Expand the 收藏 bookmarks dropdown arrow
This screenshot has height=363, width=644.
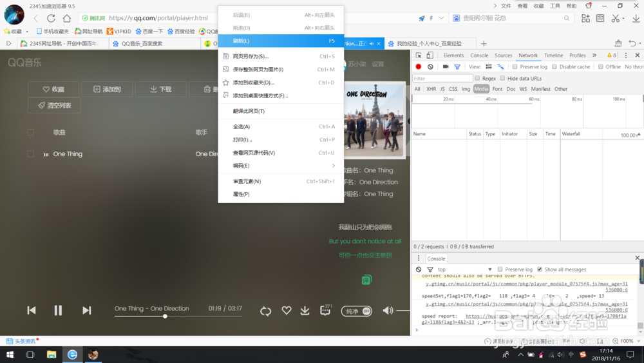(27, 31)
